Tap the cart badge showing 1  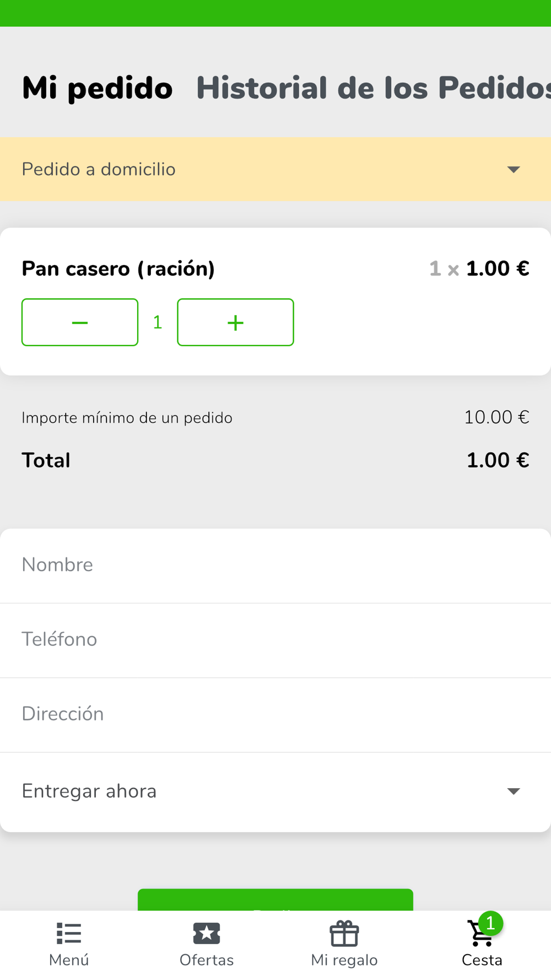point(490,923)
